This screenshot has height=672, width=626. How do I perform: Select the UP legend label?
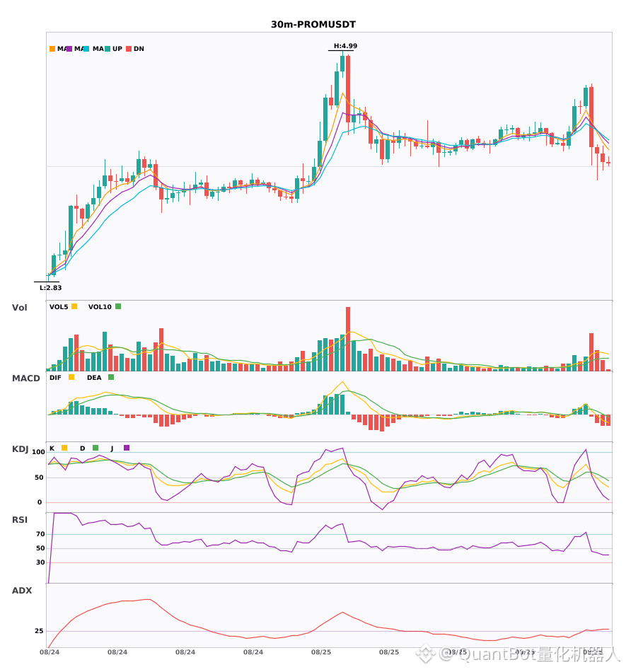tap(117, 49)
